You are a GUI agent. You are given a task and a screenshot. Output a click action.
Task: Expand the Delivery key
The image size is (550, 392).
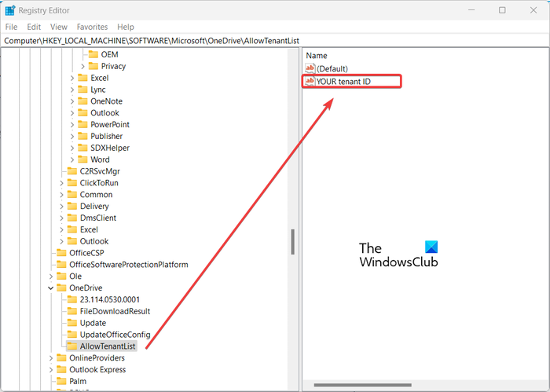[x=61, y=206]
